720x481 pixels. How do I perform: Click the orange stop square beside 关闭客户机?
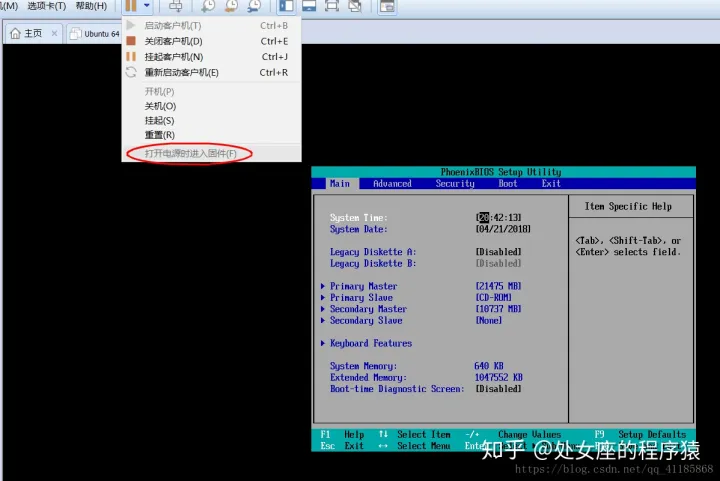point(131,41)
